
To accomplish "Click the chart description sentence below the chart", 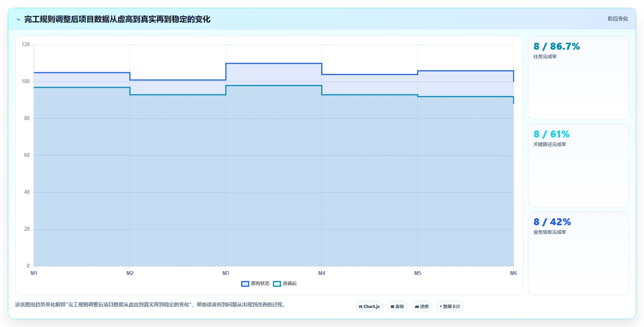I will coord(151,305).
